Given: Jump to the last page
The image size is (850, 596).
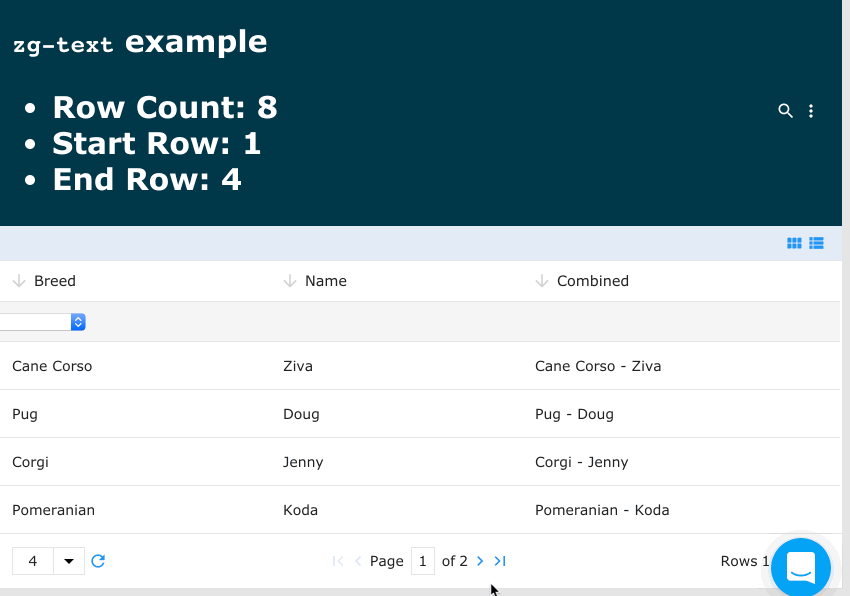Looking at the screenshot, I should pos(500,561).
